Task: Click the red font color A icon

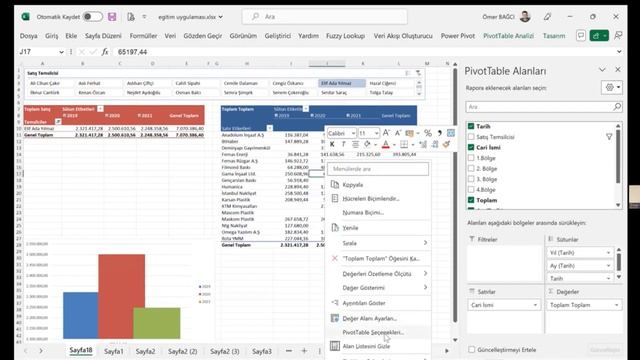Action: (x=386, y=144)
